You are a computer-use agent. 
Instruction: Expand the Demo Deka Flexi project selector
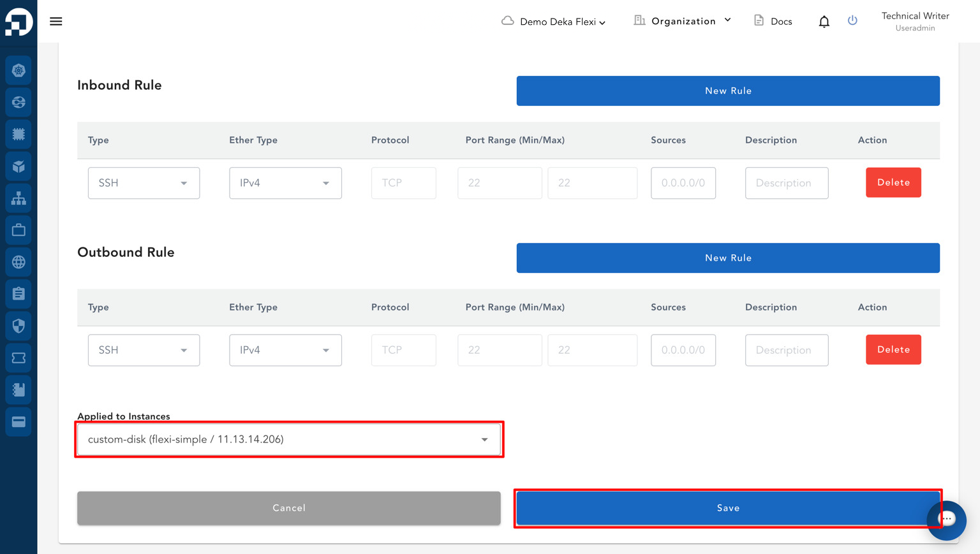[x=553, y=22]
